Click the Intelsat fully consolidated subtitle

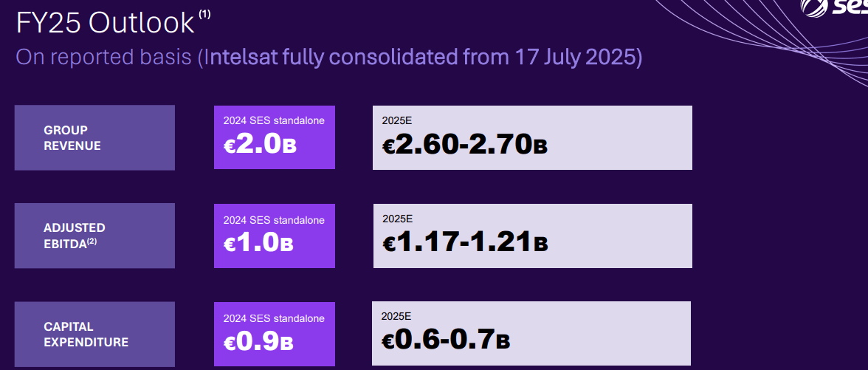coord(329,58)
